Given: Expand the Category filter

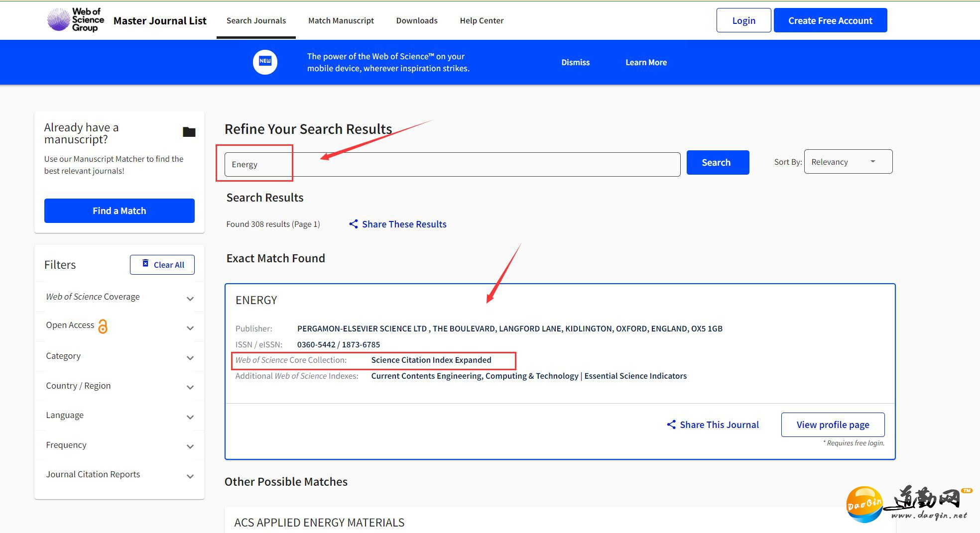Looking at the screenshot, I should (120, 356).
